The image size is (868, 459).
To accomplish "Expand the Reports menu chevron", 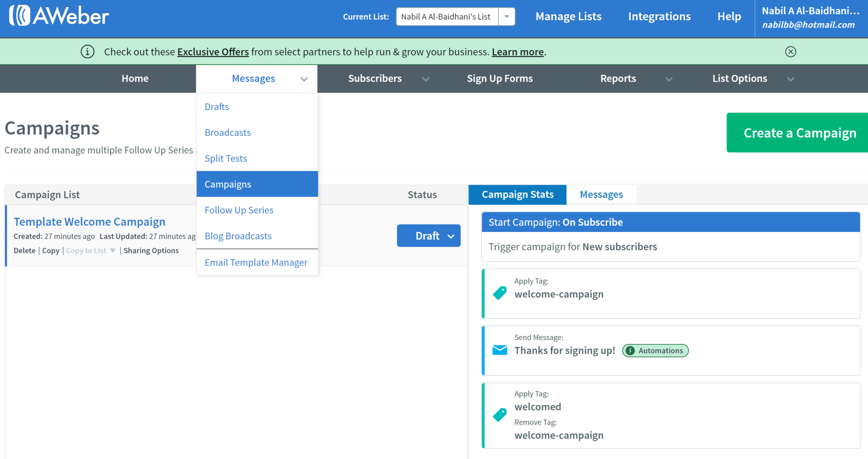I will click(669, 79).
